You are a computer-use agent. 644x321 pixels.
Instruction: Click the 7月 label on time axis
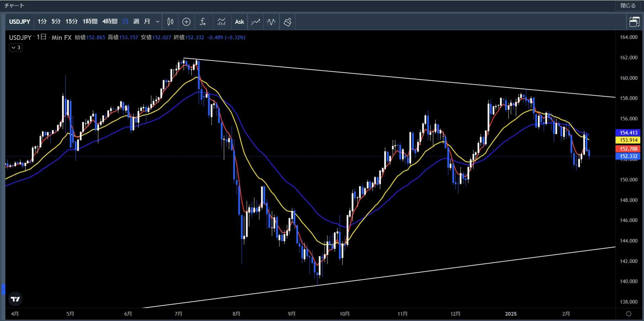click(x=178, y=314)
